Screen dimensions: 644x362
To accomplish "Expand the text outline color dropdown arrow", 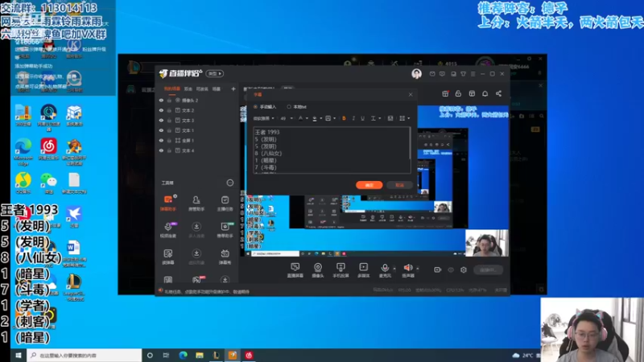I will [x=320, y=118].
